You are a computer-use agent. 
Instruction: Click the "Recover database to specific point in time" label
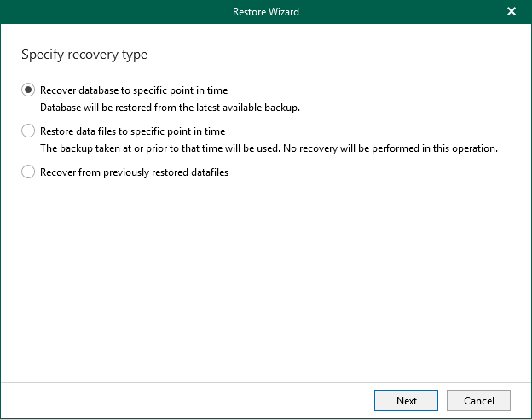coord(134,90)
